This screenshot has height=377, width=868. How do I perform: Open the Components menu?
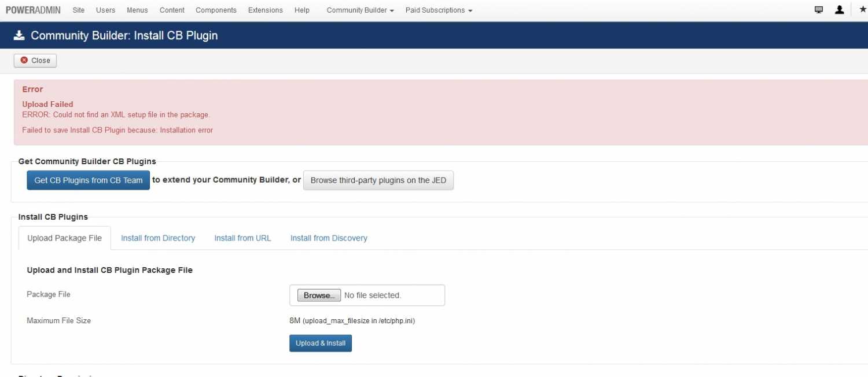point(216,10)
